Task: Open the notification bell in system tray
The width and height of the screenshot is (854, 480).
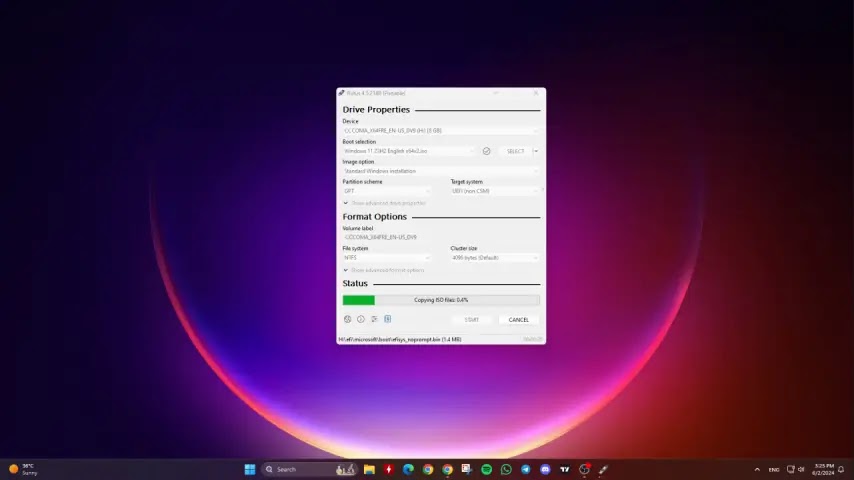Action: (841, 469)
